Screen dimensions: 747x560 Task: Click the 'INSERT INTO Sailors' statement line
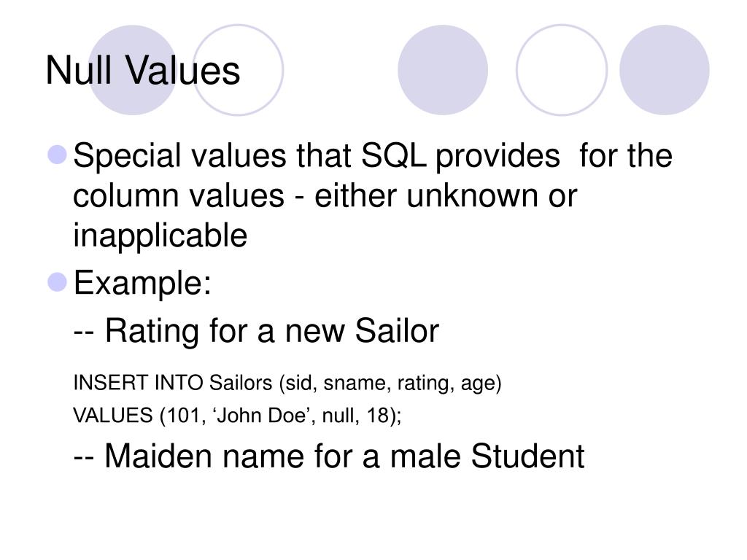click(287, 384)
